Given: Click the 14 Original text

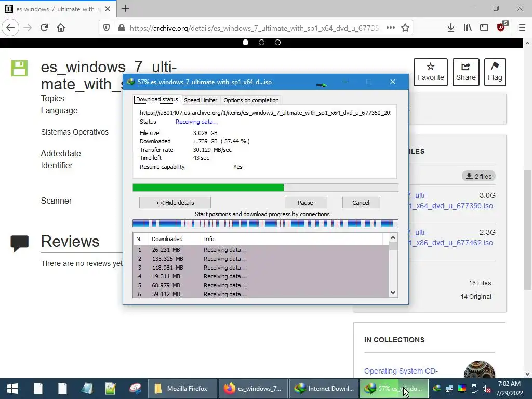Looking at the screenshot, I should coord(476,297).
